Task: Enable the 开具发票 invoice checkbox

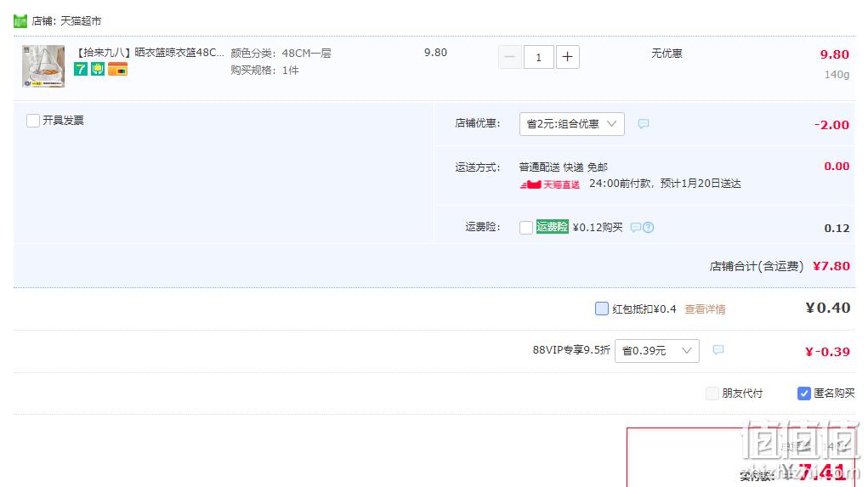Action: 33,121
